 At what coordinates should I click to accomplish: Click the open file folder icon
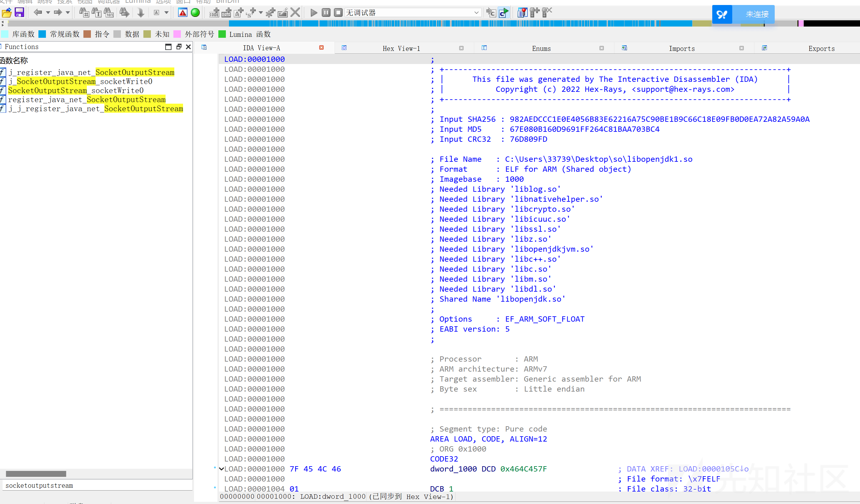(x=7, y=13)
